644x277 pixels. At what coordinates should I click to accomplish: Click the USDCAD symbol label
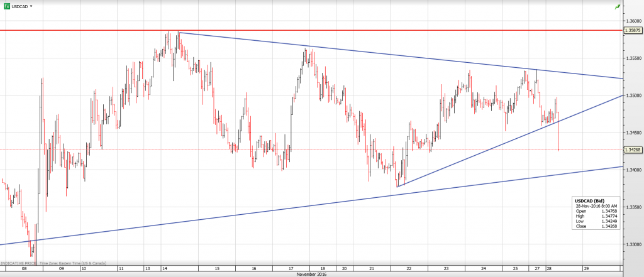(19, 6)
